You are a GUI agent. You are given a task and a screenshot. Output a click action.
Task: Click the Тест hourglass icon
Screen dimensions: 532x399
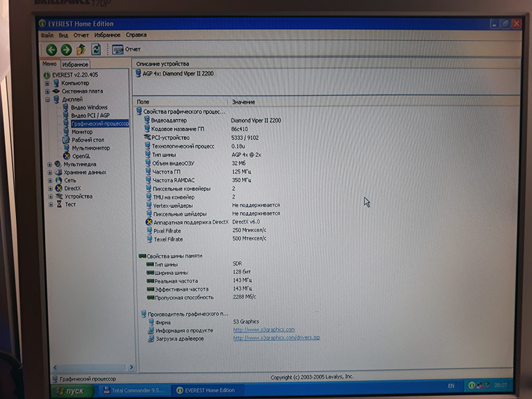tap(59, 204)
